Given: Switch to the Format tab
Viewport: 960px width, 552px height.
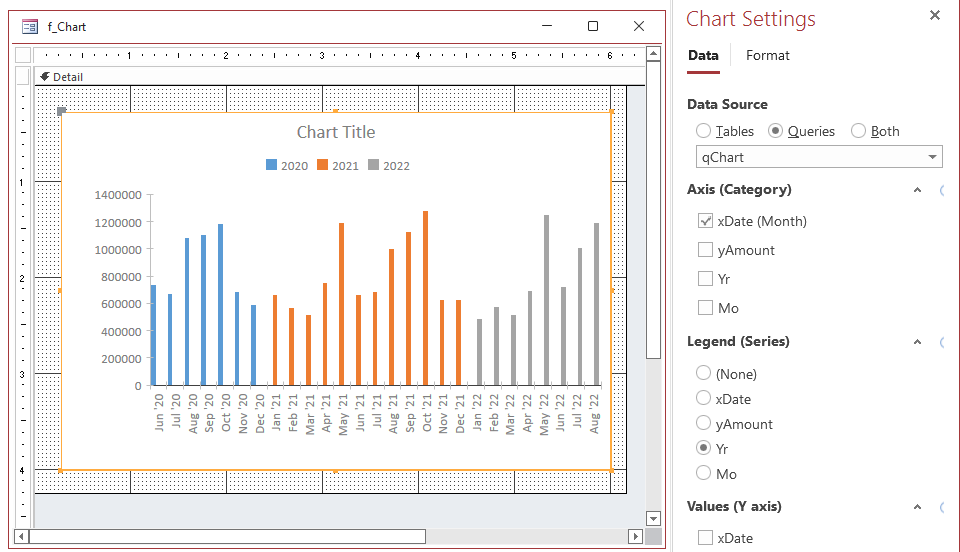Looking at the screenshot, I should click(767, 56).
